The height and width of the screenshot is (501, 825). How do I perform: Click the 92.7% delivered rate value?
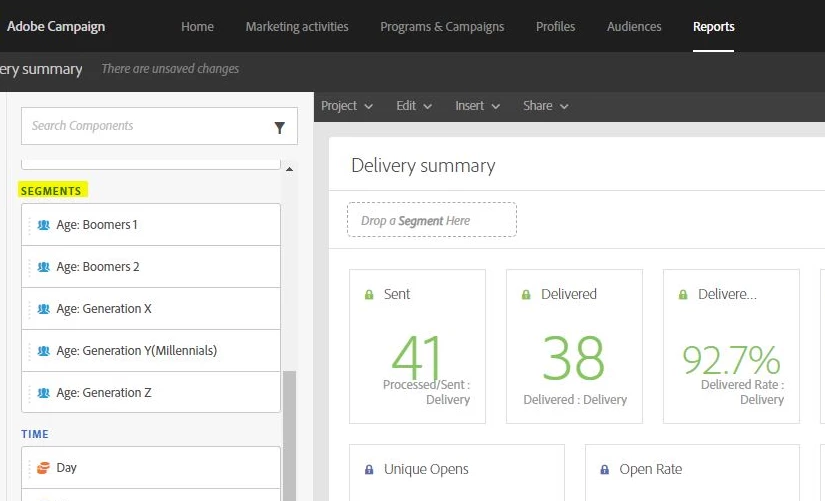(731, 359)
